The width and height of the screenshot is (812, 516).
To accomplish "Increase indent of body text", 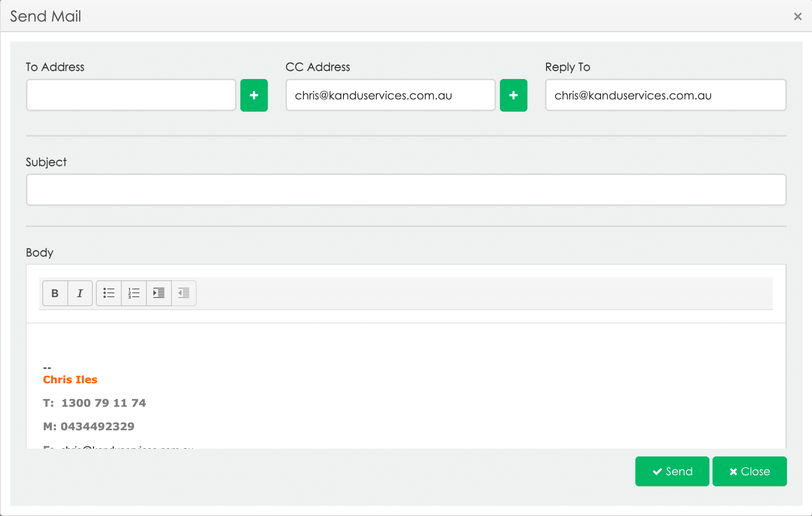I will [x=159, y=293].
